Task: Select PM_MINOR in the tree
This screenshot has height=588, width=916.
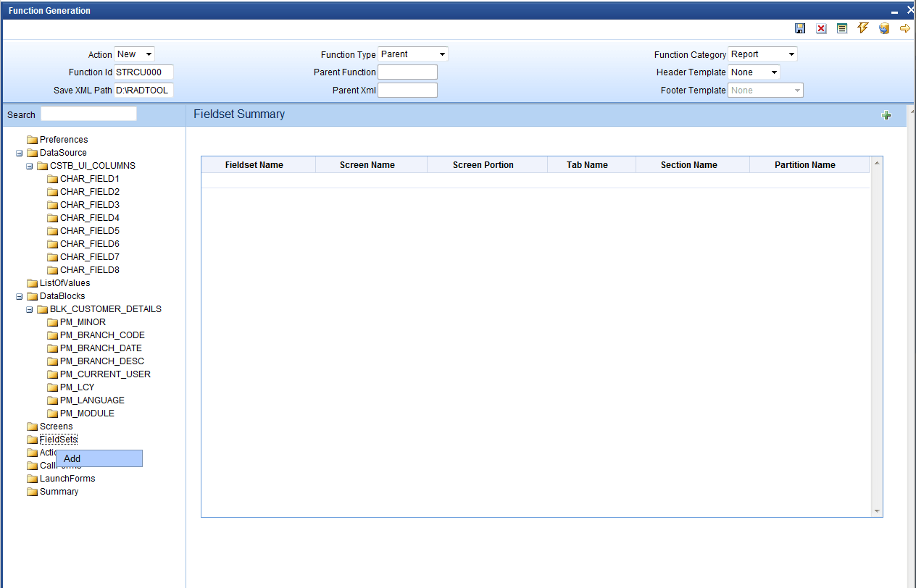Action: tap(83, 322)
